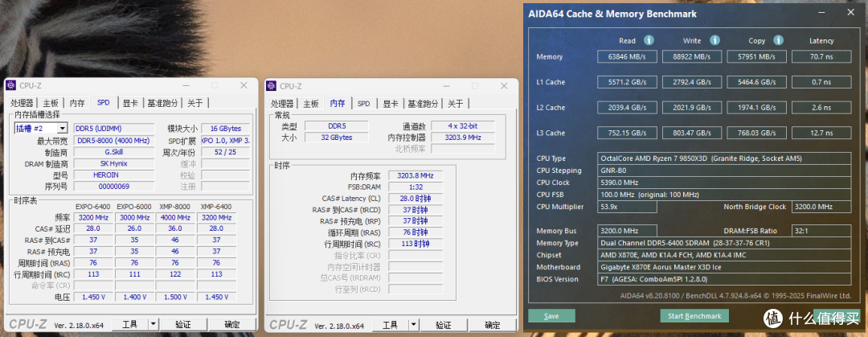
Task: Click 确定 button in SPD window
Action: pyautogui.click(x=232, y=325)
